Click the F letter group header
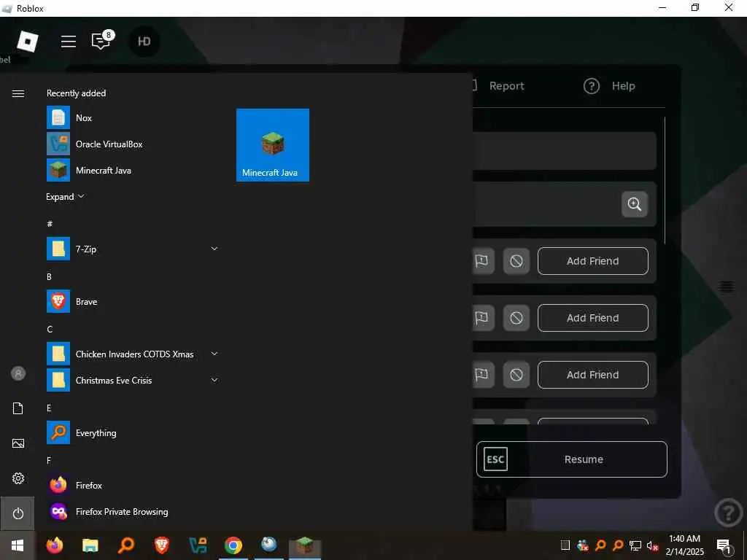Viewport: 747px width, 560px height. [49, 461]
